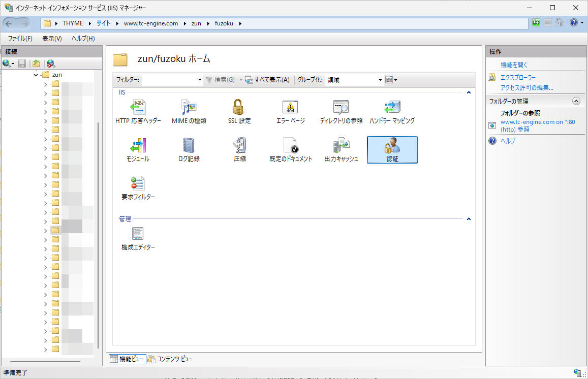The image size is (588, 379).
Task: Open the ヘルプ(H) menu
Action: coord(83,38)
